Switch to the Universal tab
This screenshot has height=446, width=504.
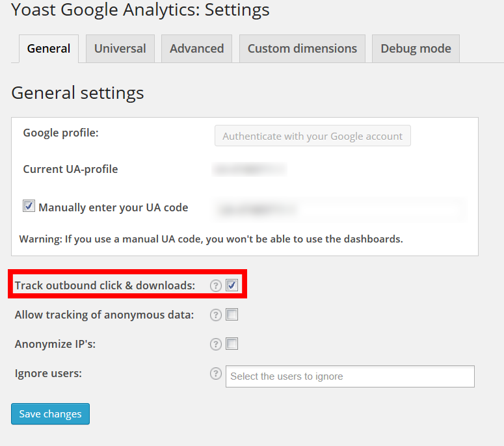120,49
